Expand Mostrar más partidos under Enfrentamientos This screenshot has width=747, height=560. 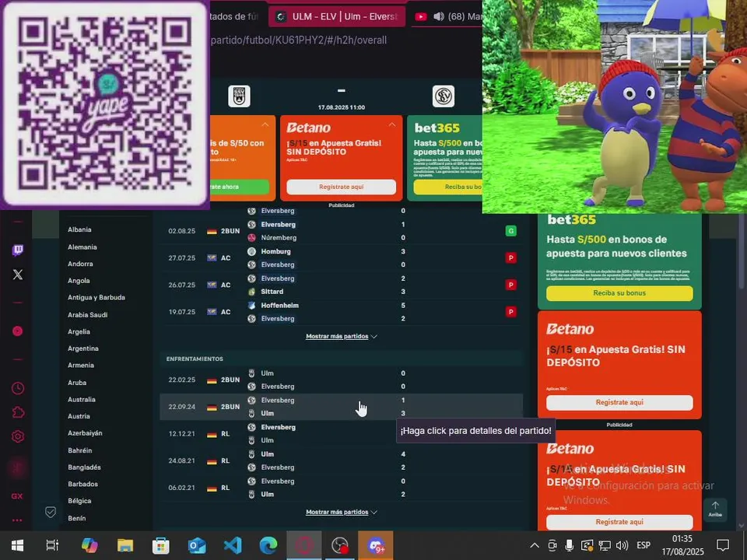pyautogui.click(x=341, y=512)
